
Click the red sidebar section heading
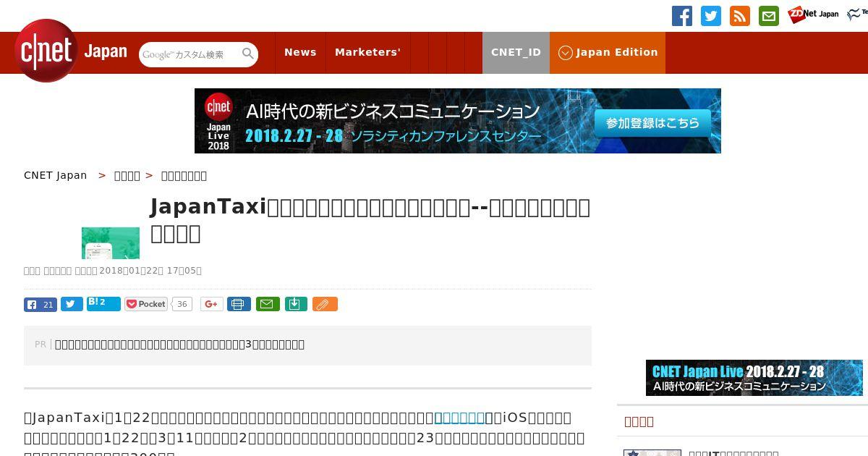point(639,421)
